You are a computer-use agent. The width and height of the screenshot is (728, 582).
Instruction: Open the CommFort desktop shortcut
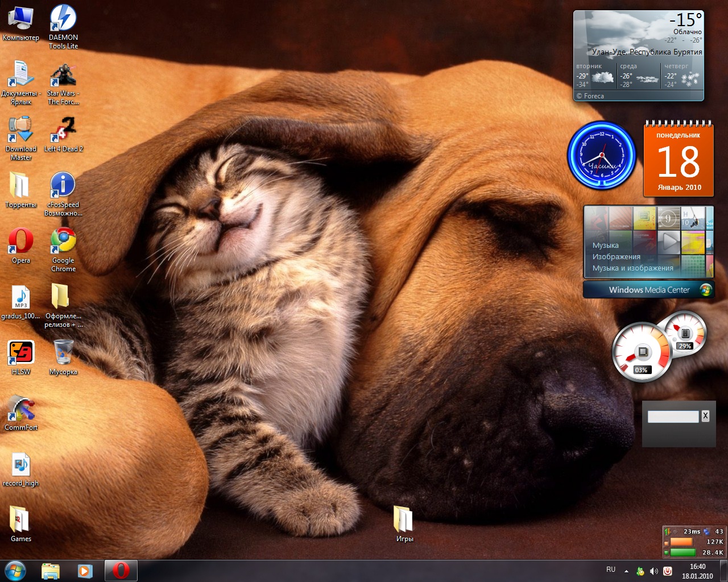20,409
